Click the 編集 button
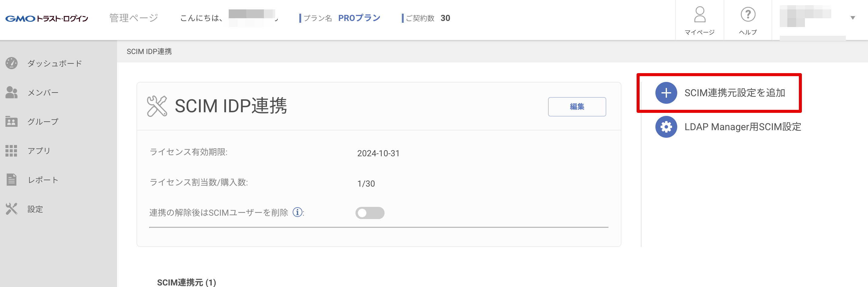The height and width of the screenshot is (287, 868). (577, 106)
